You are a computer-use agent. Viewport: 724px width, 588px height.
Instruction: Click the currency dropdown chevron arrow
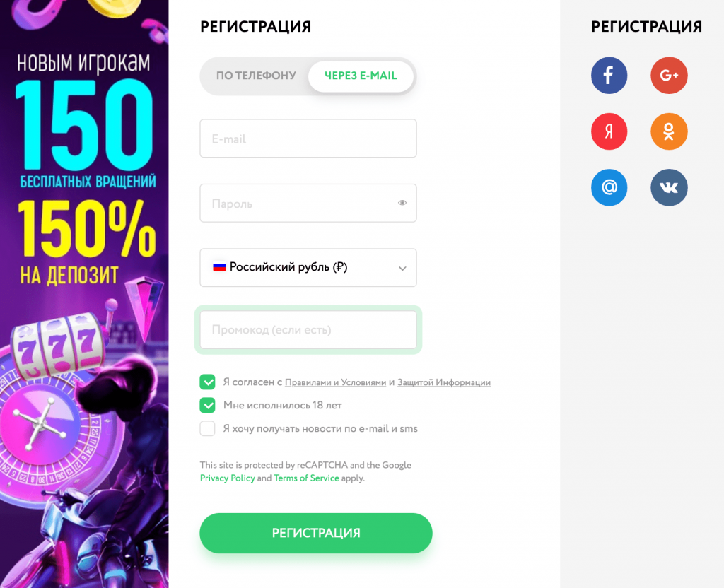(402, 268)
